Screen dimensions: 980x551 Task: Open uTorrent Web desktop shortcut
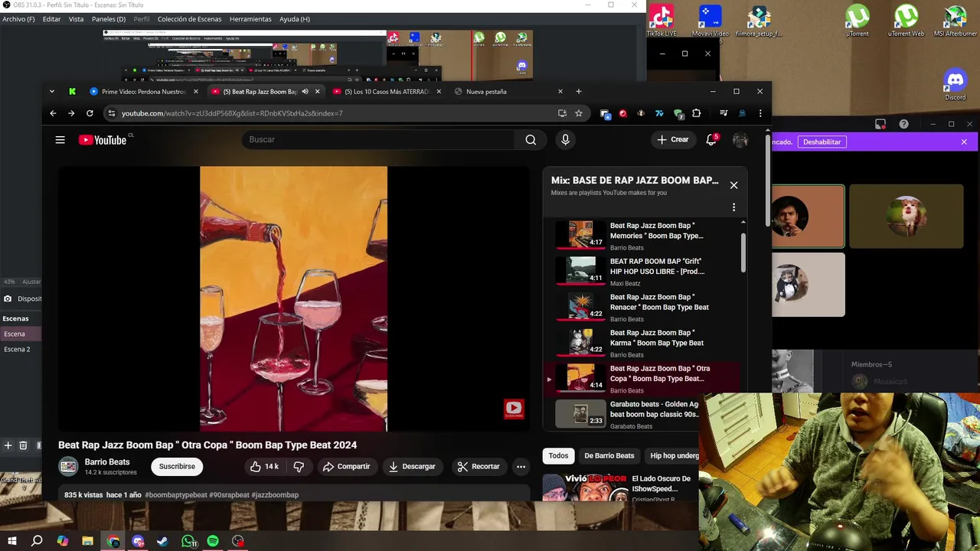point(906,20)
